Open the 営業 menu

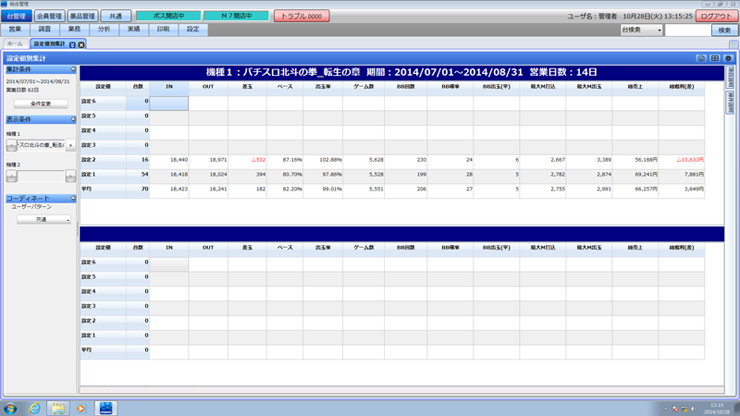tap(15, 29)
